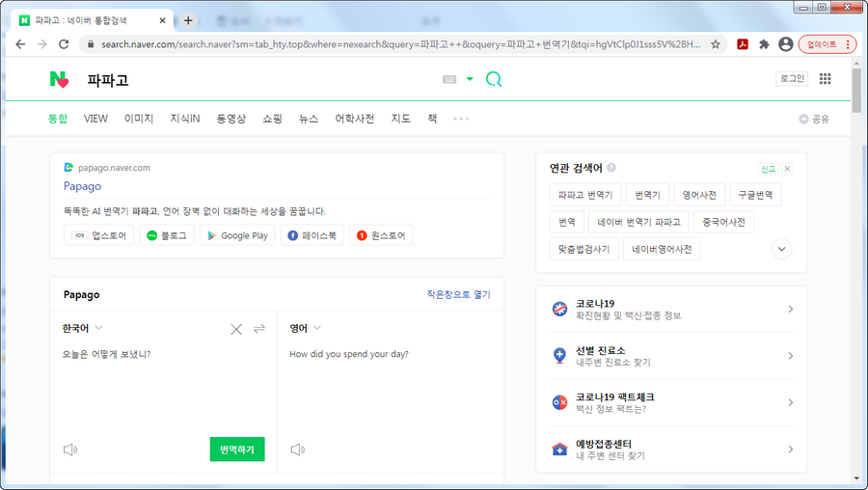Play translated text audio speaker icon
The width and height of the screenshot is (868, 490).
298,449
